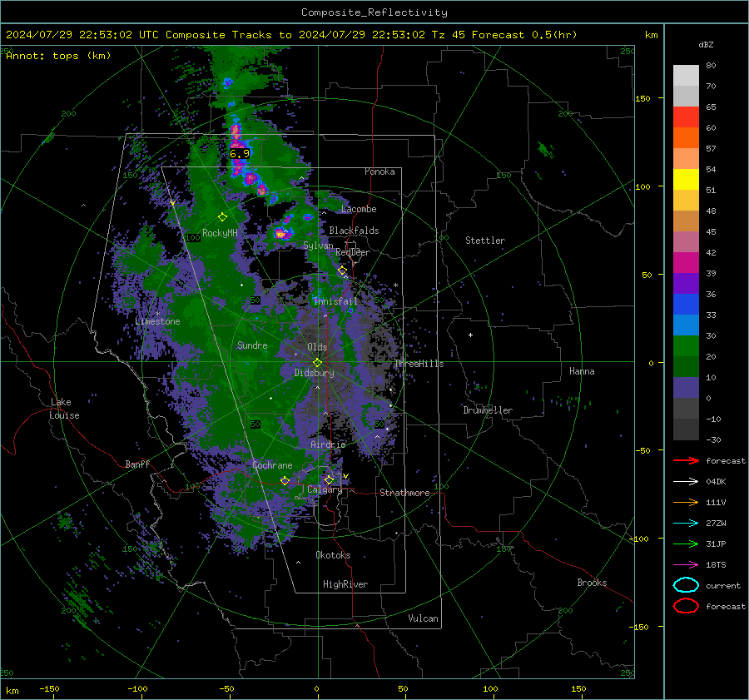Screen dimensions: 749x700
Task: Click the Hanna city label
Action: (x=582, y=371)
